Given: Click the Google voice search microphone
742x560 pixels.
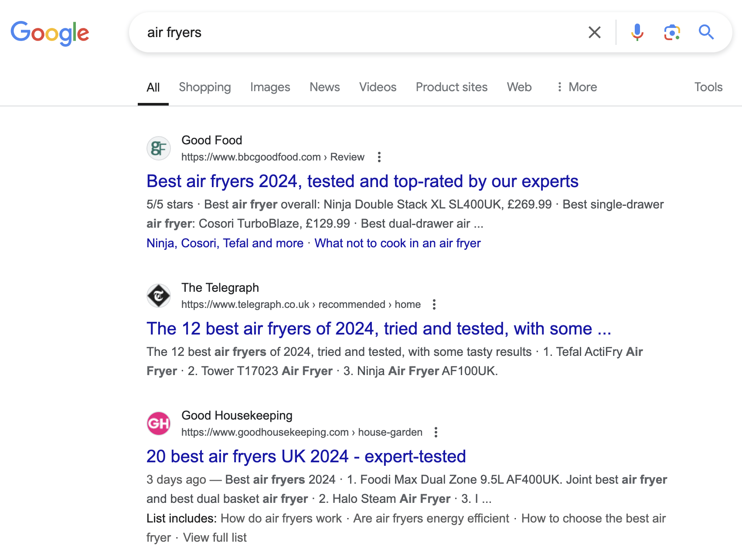Looking at the screenshot, I should [x=637, y=32].
